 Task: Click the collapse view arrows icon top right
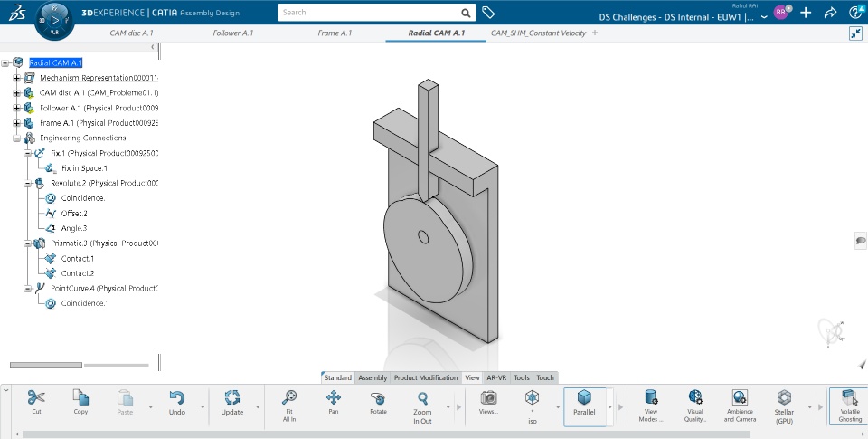point(856,33)
